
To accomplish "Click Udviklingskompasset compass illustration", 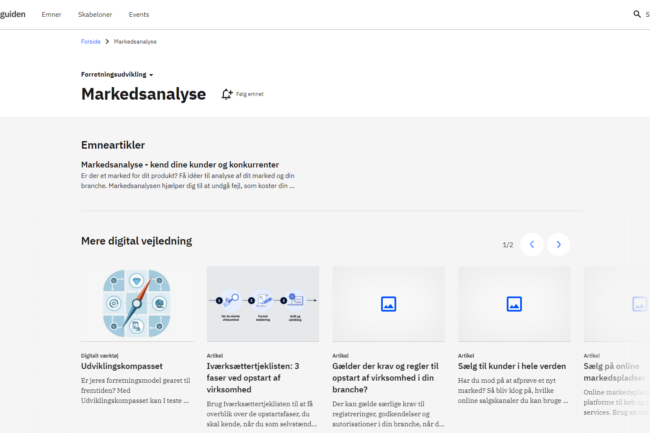I will [x=137, y=303].
